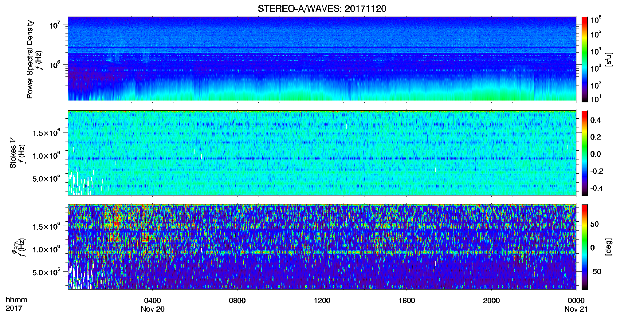This screenshot has width=644, height=332.
Task: Click the hhmm 2017 axis label
Action: coord(16,304)
